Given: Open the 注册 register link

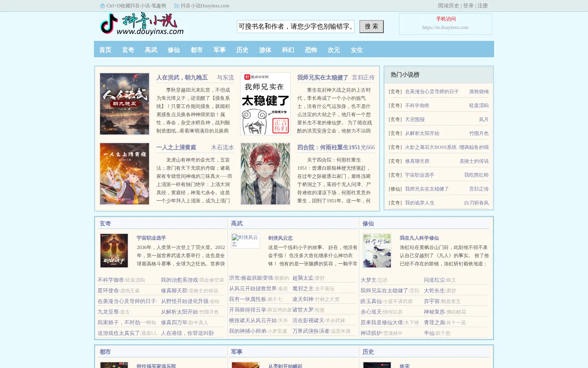Looking at the screenshot, I should [x=483, y=6].
